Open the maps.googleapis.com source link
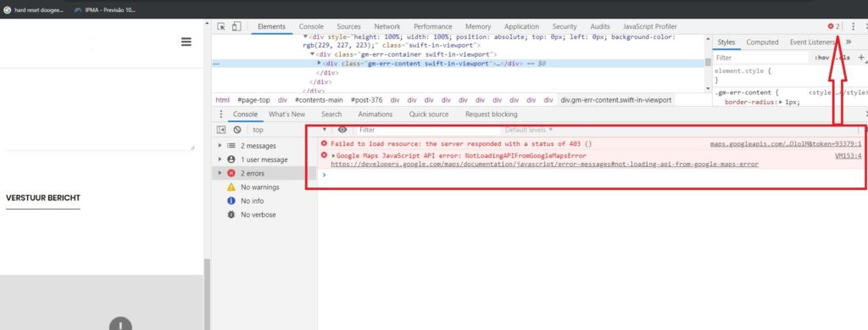 coord(786,144)
